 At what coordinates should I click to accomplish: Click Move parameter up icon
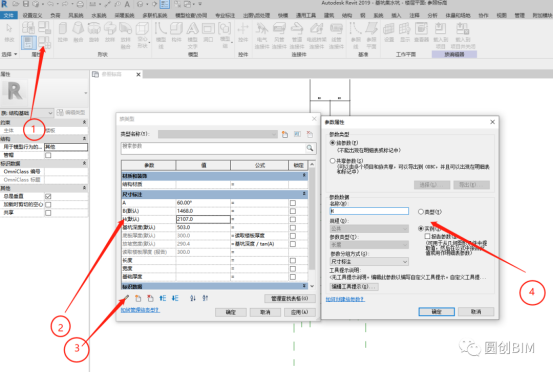163,298
